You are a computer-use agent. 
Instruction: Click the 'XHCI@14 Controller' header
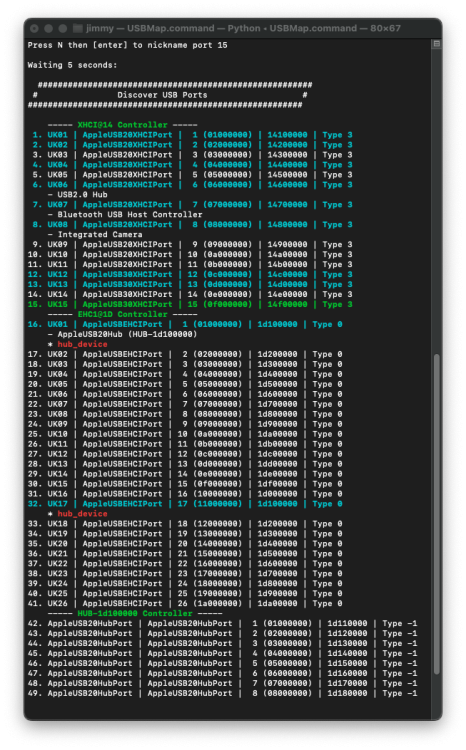pyautogui.click(x=122, y=125)
